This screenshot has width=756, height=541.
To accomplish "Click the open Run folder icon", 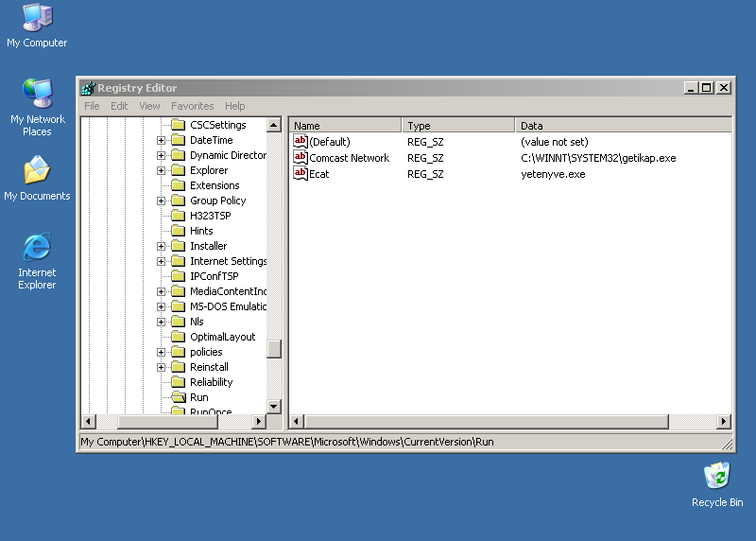I will pos(179,397).
